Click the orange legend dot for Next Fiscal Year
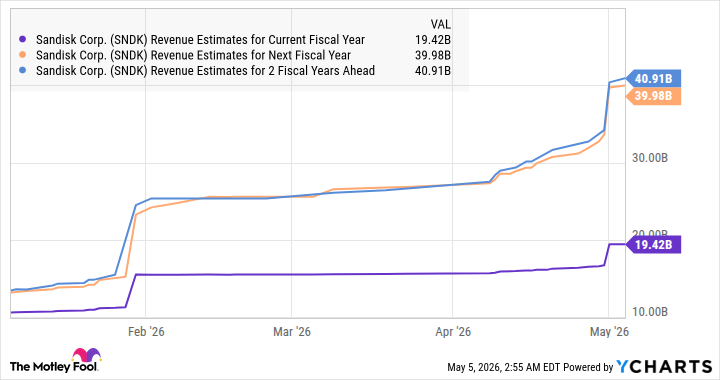The width and height of the screenshot is (720, 380). click(23, 55)
